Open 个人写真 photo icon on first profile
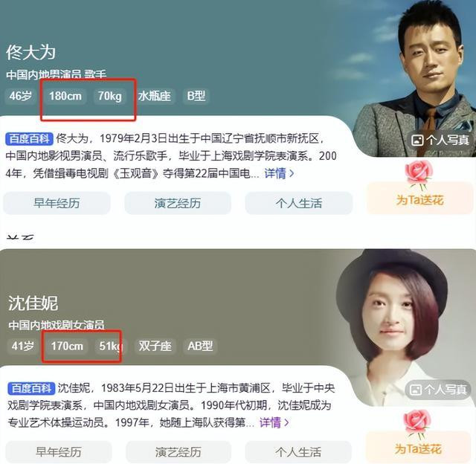Screen dimensions: 476x464 point(417,140)
